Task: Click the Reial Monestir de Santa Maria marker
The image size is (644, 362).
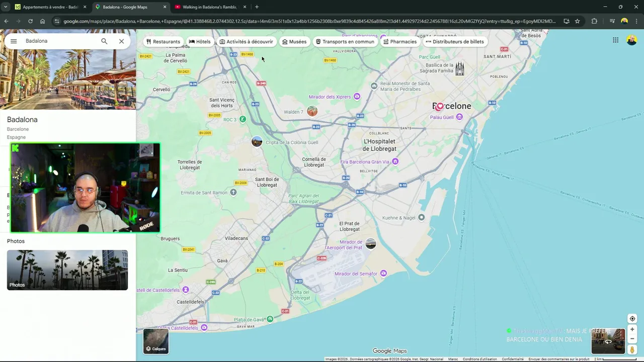Action: coord(374,86)
